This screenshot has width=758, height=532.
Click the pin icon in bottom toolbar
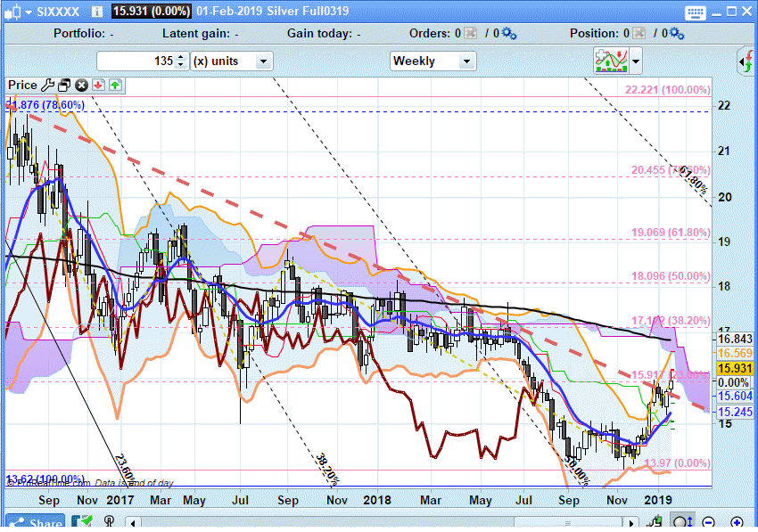(110, 522)
